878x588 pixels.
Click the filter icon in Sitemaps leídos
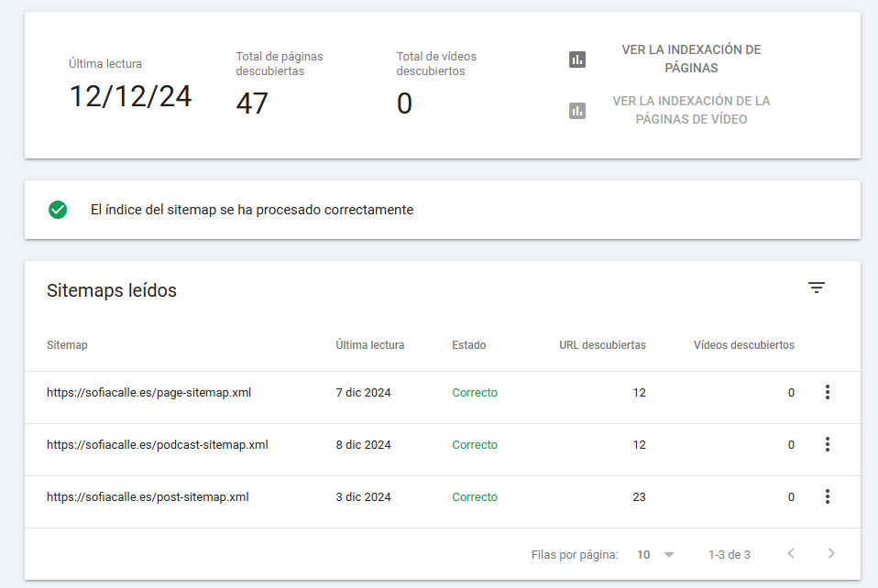point(817,288)
